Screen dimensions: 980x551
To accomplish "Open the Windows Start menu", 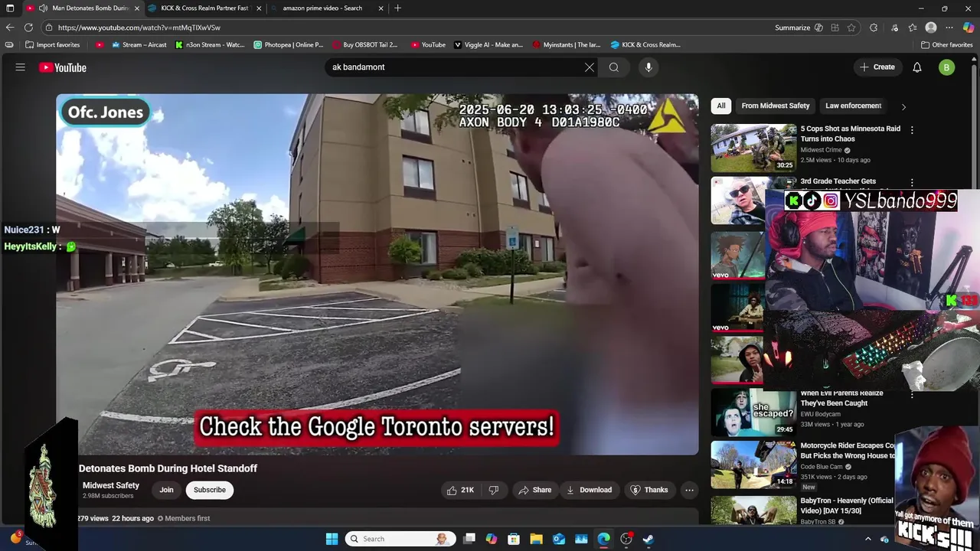I will point(332,539).
